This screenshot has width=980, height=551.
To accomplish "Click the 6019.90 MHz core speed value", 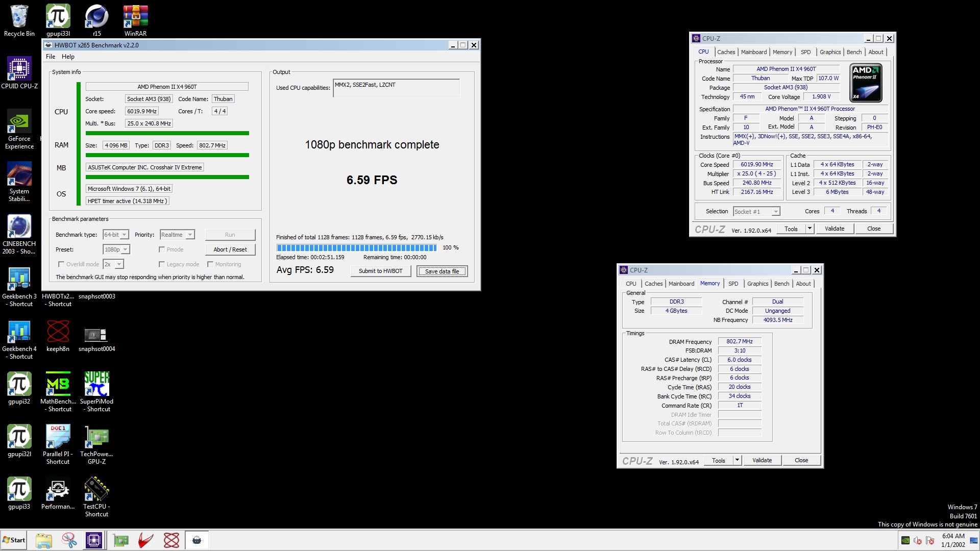I will pos(757,164).
